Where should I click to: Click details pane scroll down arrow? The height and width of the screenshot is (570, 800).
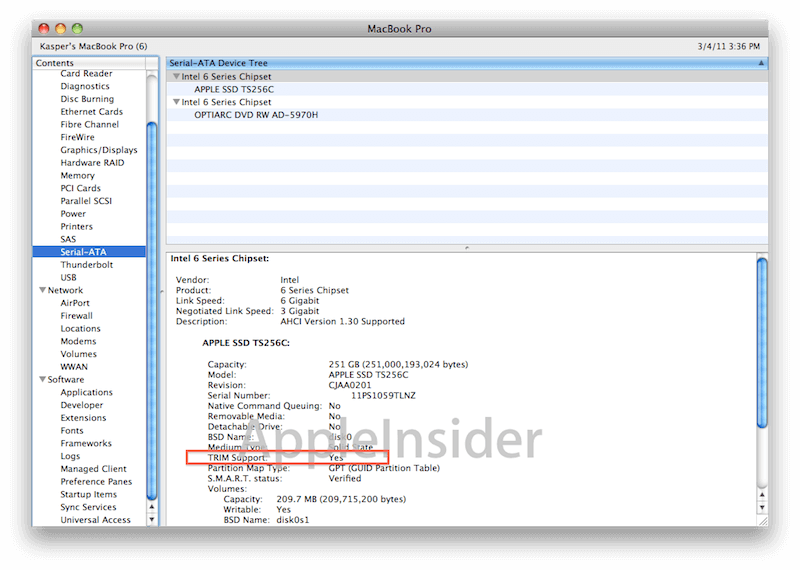[762, 507]
